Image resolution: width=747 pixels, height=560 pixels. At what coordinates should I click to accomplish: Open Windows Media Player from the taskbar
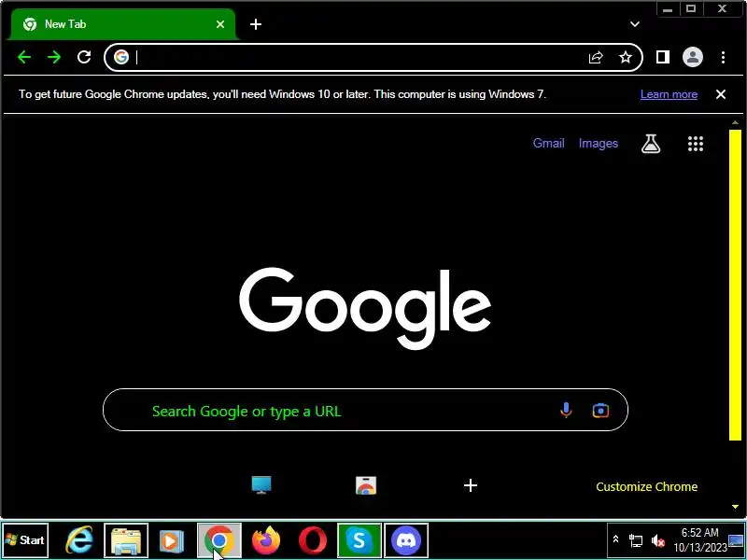tap(172, 540)
